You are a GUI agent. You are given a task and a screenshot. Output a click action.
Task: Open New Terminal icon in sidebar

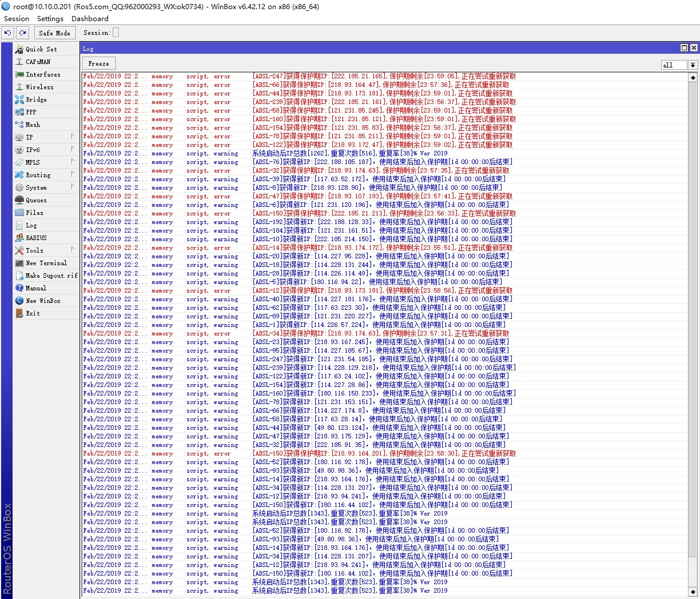[x=19, y=263]
